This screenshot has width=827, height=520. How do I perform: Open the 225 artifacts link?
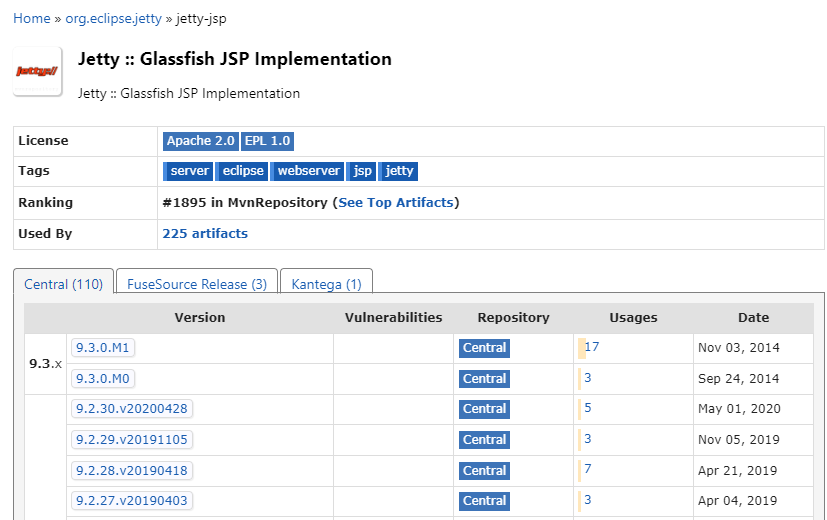coord(205,233)
